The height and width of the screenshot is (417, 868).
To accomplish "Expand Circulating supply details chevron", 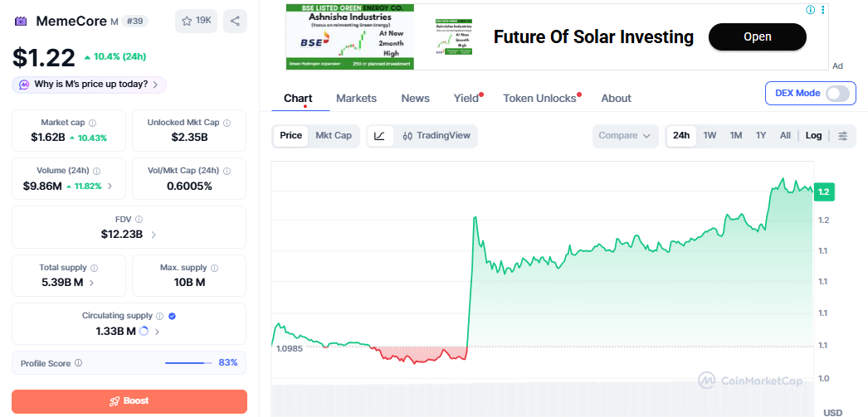I will click(157, 332).
